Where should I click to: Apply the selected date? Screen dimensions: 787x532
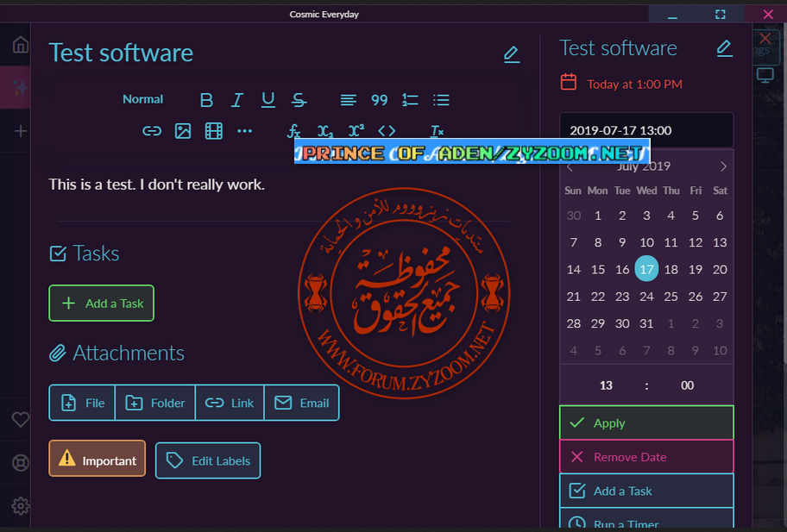(x=646, y=422)
